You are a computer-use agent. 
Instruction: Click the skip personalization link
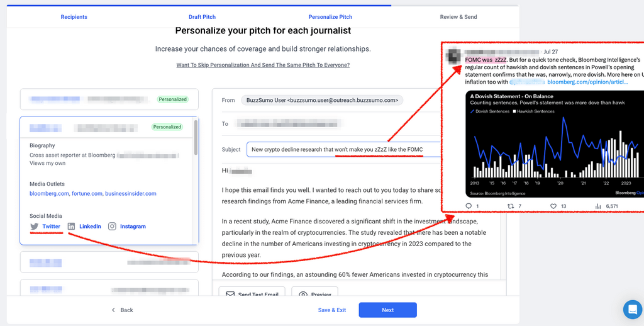(x=263, y=65)
